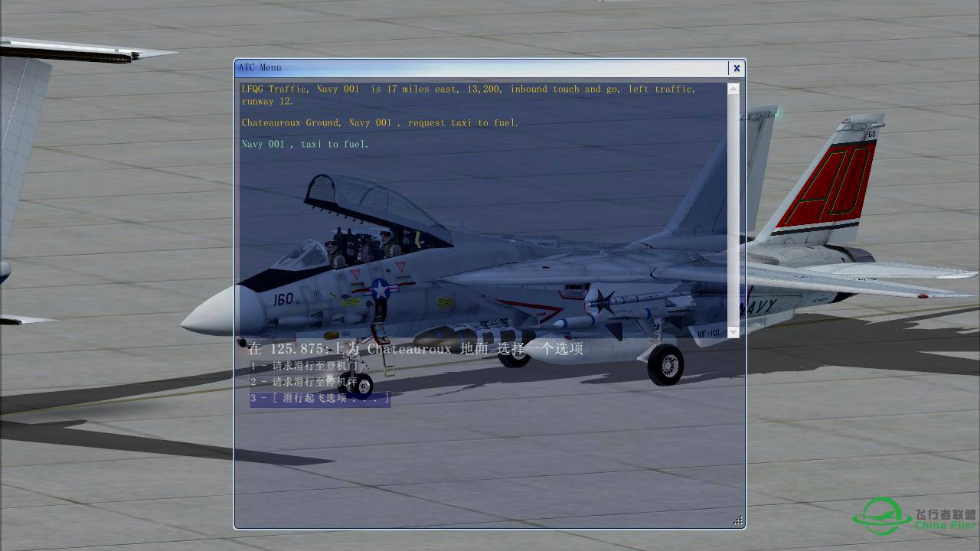
Task: Close the ATC Menu window
Action: (736, 68)
